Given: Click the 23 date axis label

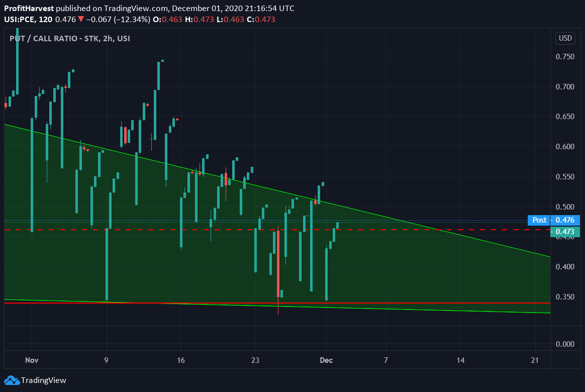Looking at the screenshot, I should [x=255, y=360].
